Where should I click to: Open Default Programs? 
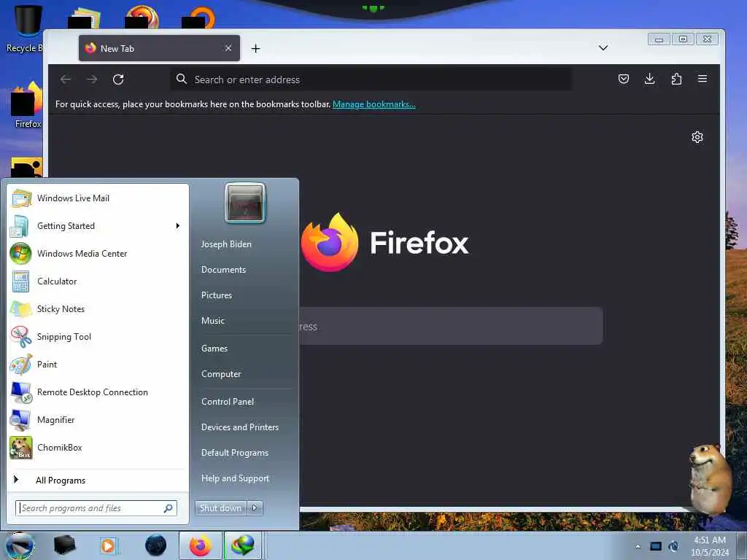click(234, 453)
